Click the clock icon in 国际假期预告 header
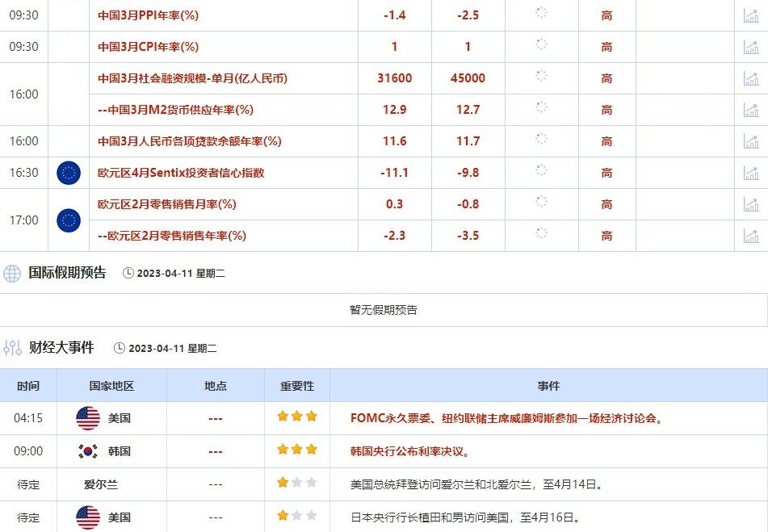 (x=128, y=273)
